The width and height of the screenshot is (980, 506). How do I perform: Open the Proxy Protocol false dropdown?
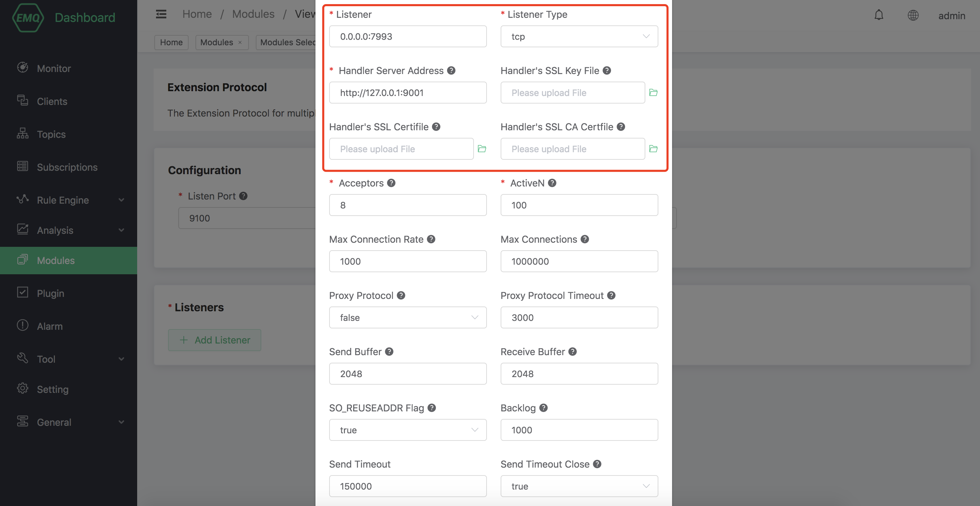pos(407,317)
